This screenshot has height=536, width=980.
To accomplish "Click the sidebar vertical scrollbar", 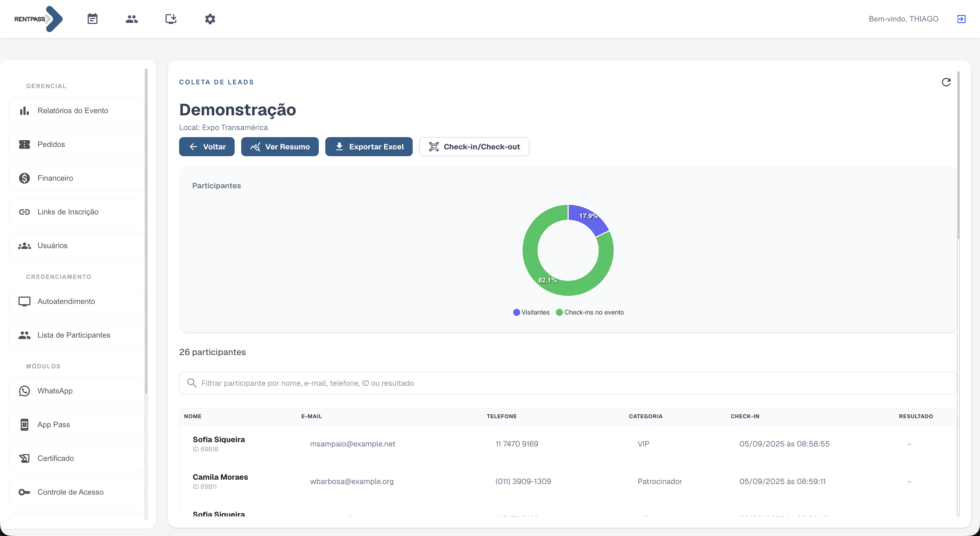I will (146, 231).
